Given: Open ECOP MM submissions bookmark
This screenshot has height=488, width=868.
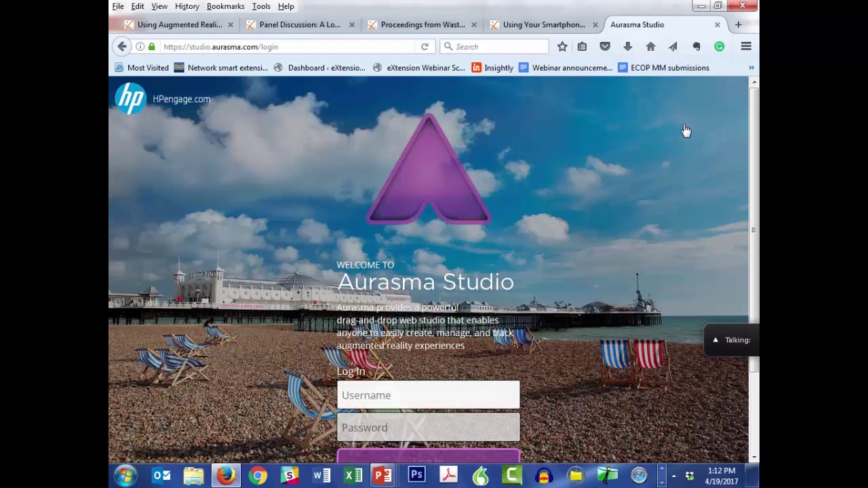Looking at the screenshot, I should pos(663,68).
